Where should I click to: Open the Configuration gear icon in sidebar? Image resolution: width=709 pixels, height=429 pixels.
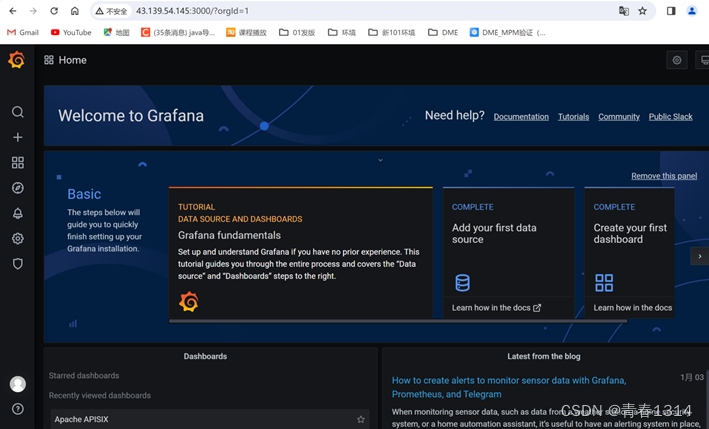(18, 238)
